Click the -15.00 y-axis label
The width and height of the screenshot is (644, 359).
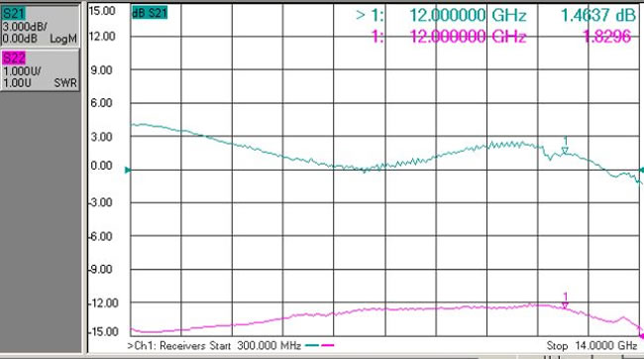coord(103,331)
